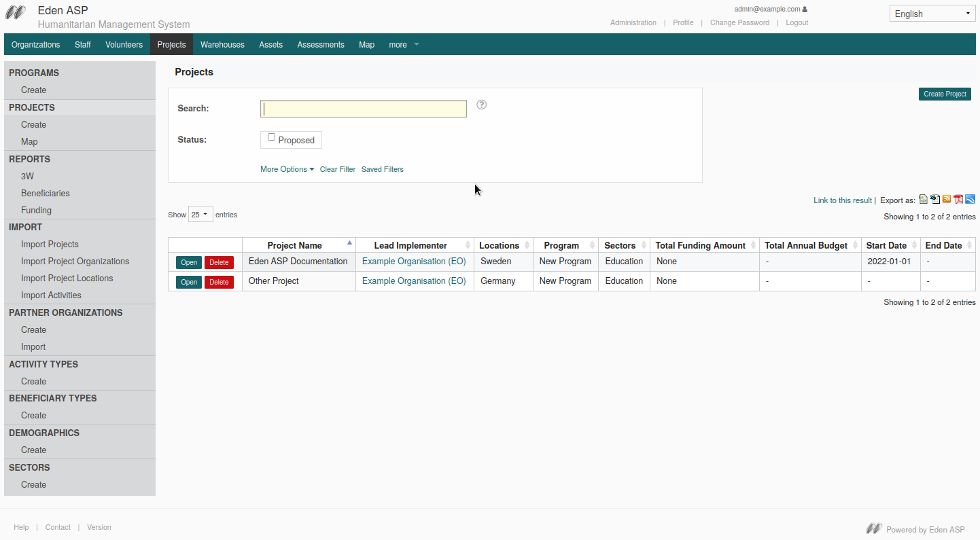Viewport: 980px width, 540px height.
Task: Export results as Excel spreadsheet
Action: point(935,199)
